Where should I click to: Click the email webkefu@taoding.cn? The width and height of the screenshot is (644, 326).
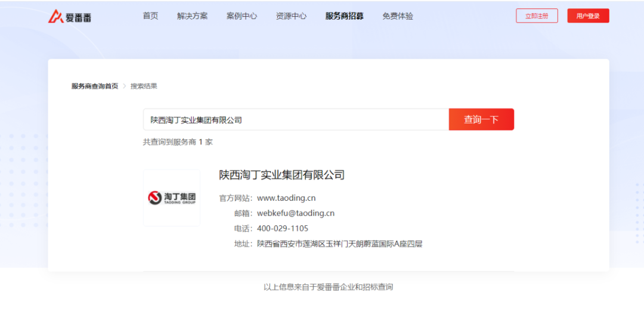295,213
